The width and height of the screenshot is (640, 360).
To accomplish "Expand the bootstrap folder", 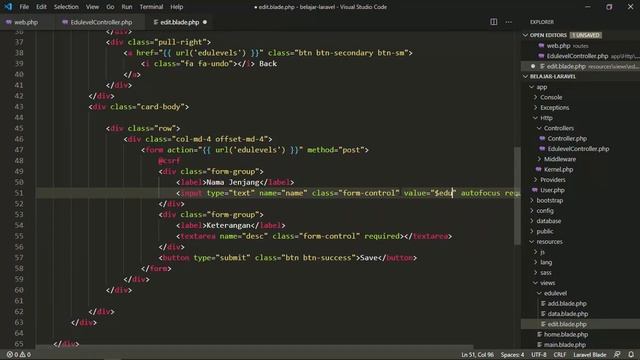I will click(x=549, y=200).
